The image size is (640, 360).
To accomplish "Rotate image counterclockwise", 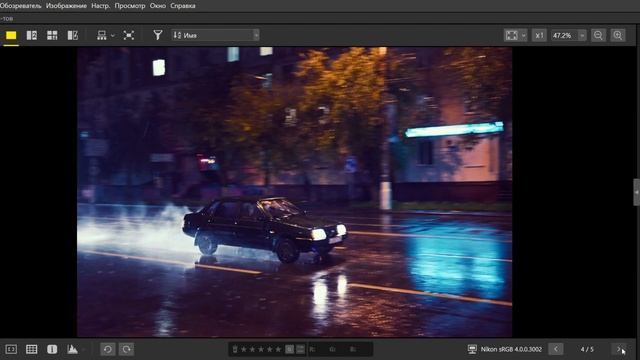I will click(x=108, y=349).
